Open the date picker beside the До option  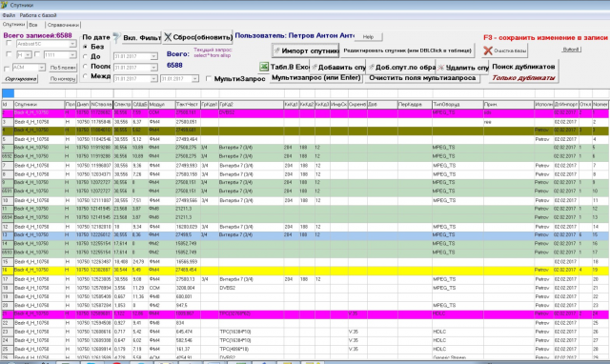point(153,56)
